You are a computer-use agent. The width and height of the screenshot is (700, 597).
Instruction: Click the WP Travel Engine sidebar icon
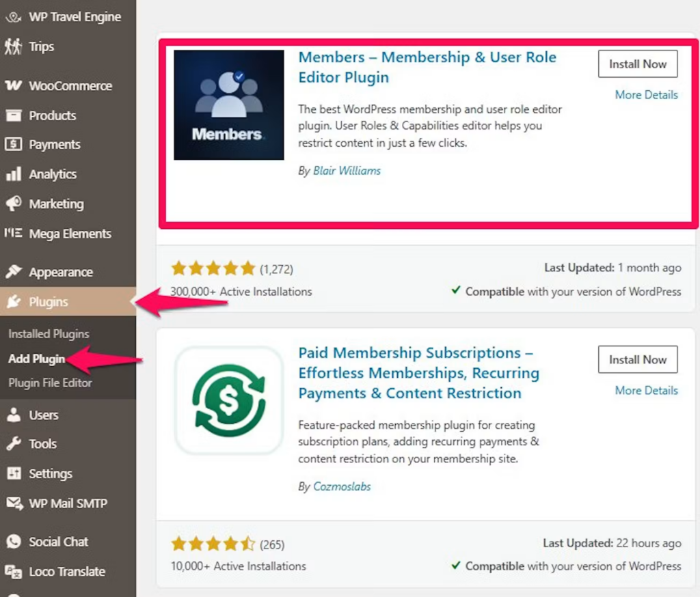(14, 17)
